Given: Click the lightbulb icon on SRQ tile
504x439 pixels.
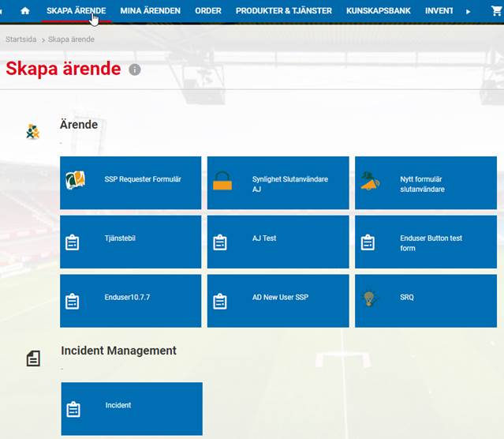Looking at the screenshot, I should [x=368, y=298].
